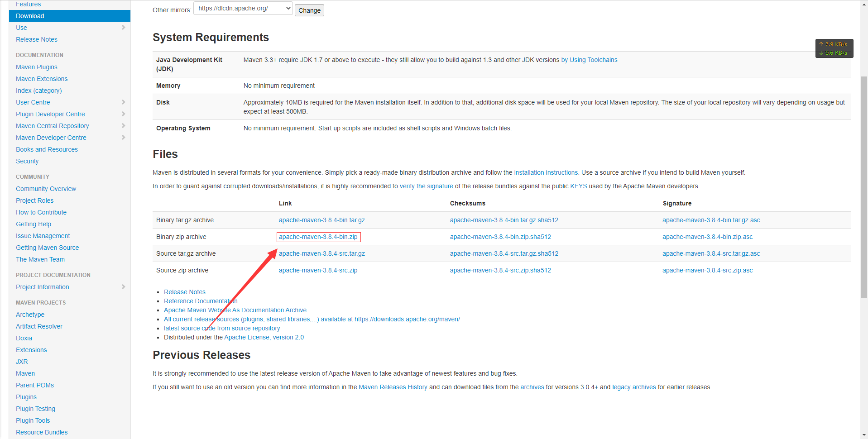Open Apache Maven Website As Documentation Archive
This screenshot has height=439, width=868.
(x=235, y=310)
